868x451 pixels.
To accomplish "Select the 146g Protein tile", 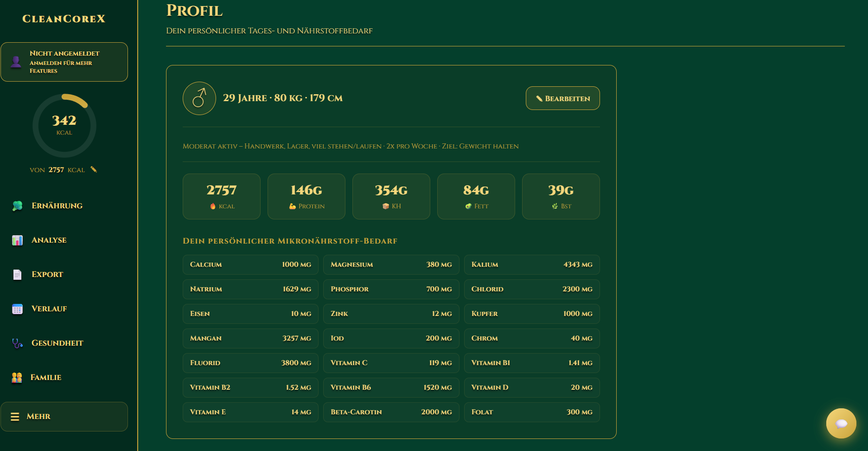I will click(306, 196).
